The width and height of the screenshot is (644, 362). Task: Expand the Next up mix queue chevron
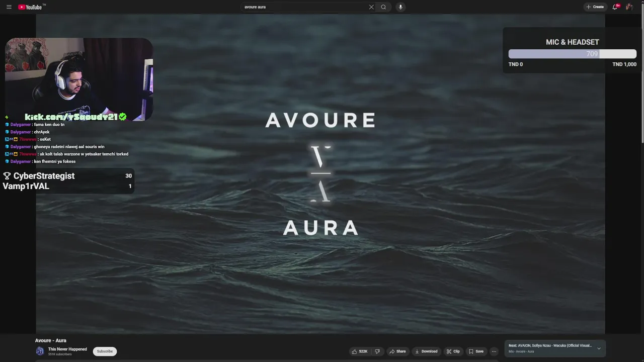[599, 348]
